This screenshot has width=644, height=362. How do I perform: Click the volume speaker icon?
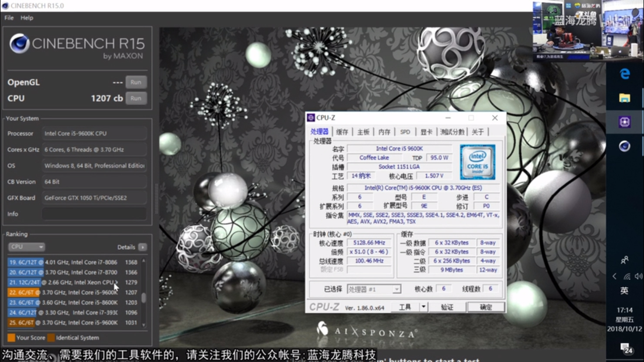click(638, 276)
